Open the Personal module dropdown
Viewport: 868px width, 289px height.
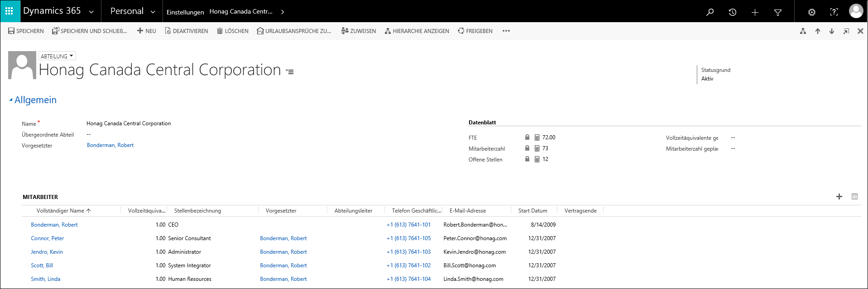pyautogui.click(x=153, y=12)
